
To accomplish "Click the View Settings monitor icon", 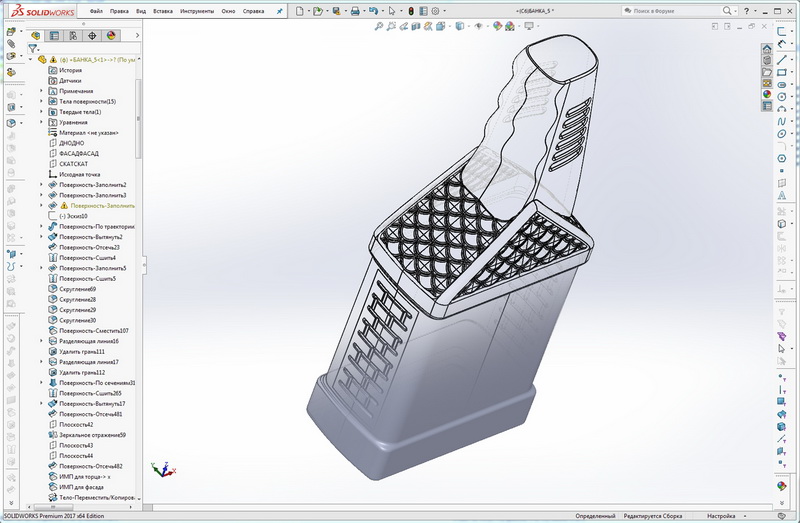I will pos(529,26).
